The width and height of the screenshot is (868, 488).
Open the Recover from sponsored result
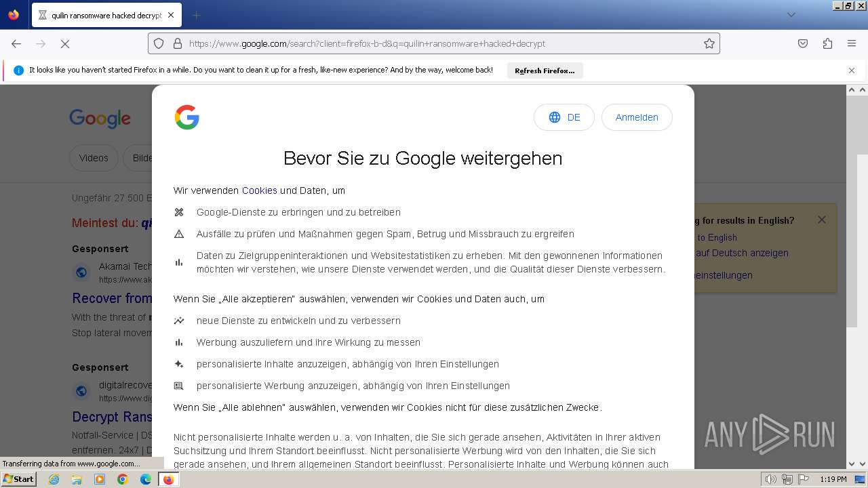(x=112, y=298)
